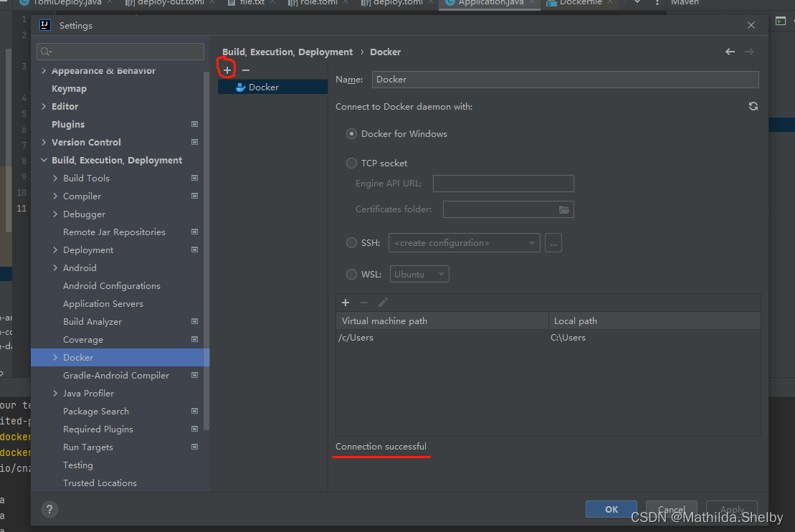Open the Maven tool window
Screen dimensions: 795x532
(x=685, y=3)
